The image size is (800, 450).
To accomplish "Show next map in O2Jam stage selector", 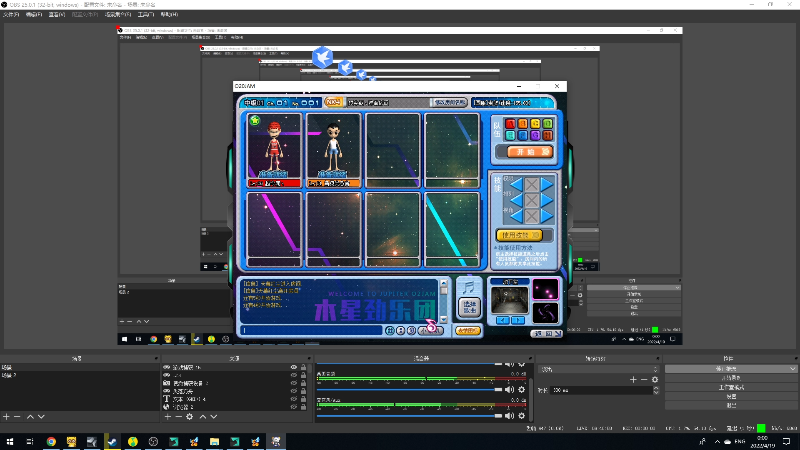I will 518,320.
